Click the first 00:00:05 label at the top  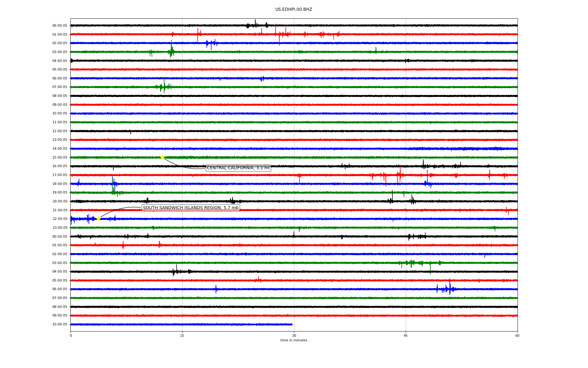[x=60, y=26]
